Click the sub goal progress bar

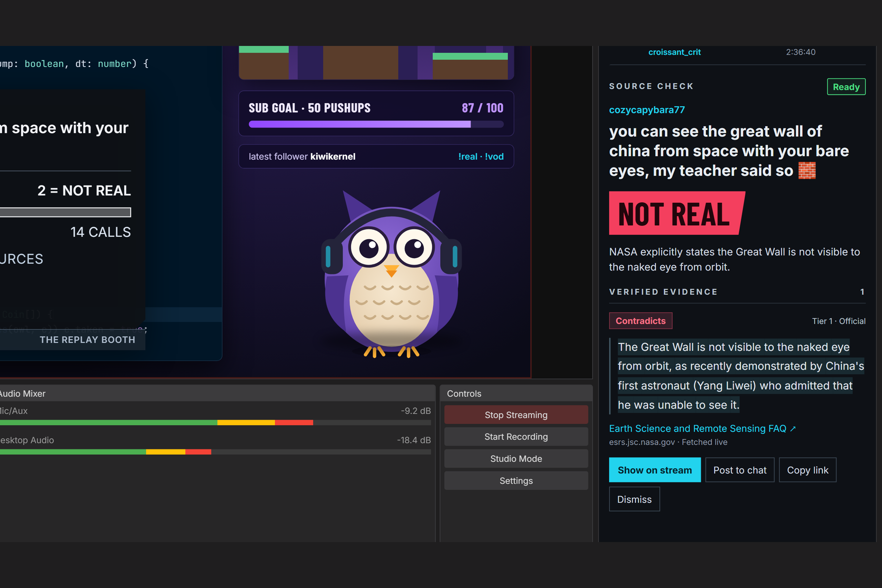376,124
